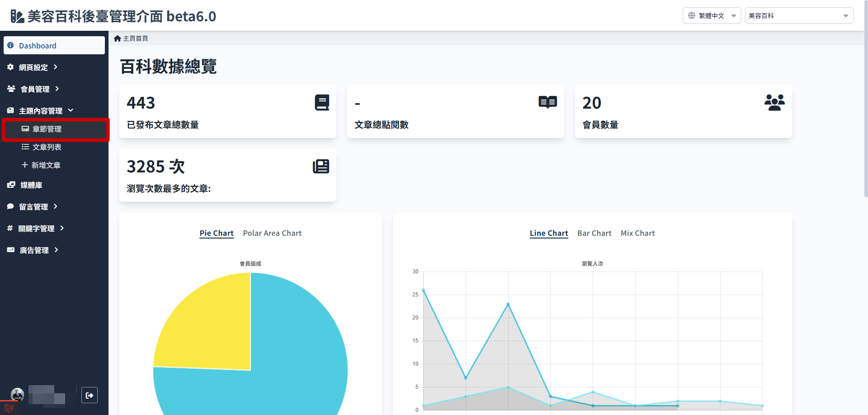868x415 pixels.
Task: Click the cyan slice of the pie chart
Action: click(298, 362)
